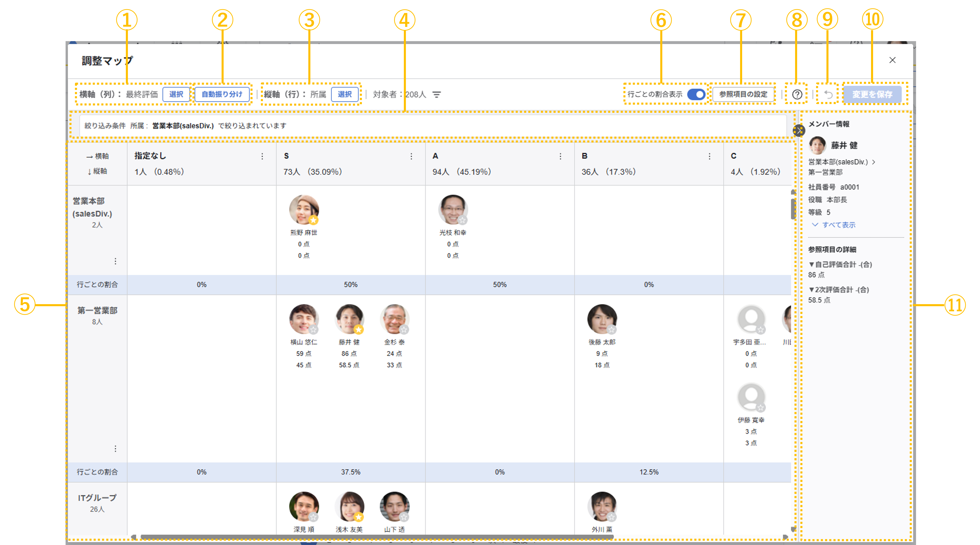This screenshot has width=980, height=545.
Task: Collapse member info panel with round arrow icon
Action: [799, 130]
